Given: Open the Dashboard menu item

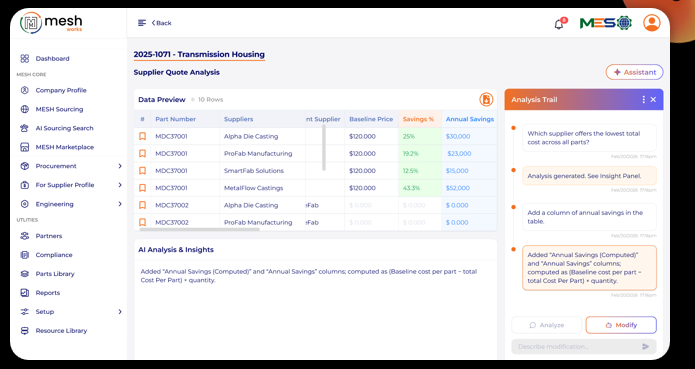Looking at the screenshot, I should [52, 58].
